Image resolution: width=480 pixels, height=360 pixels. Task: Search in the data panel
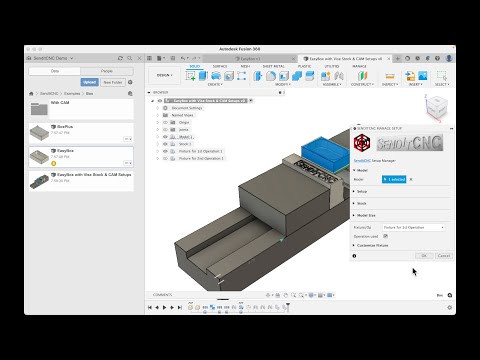coord(130,58)
